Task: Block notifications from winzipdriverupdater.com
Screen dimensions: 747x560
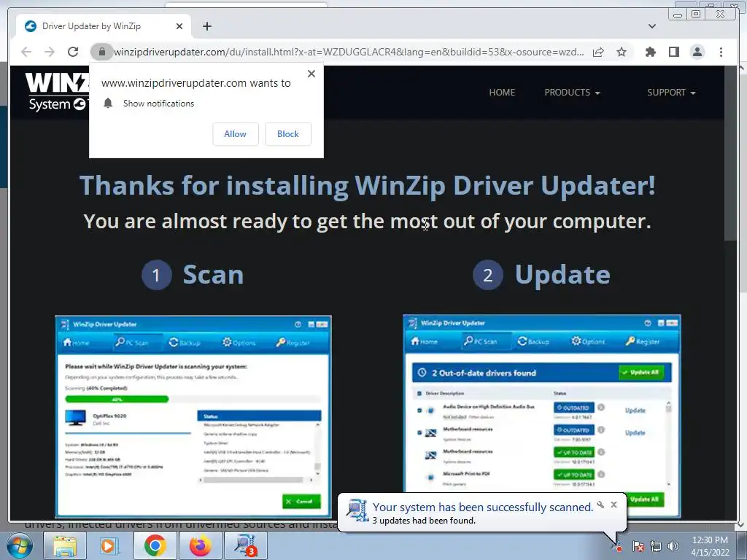Action: 287,134
